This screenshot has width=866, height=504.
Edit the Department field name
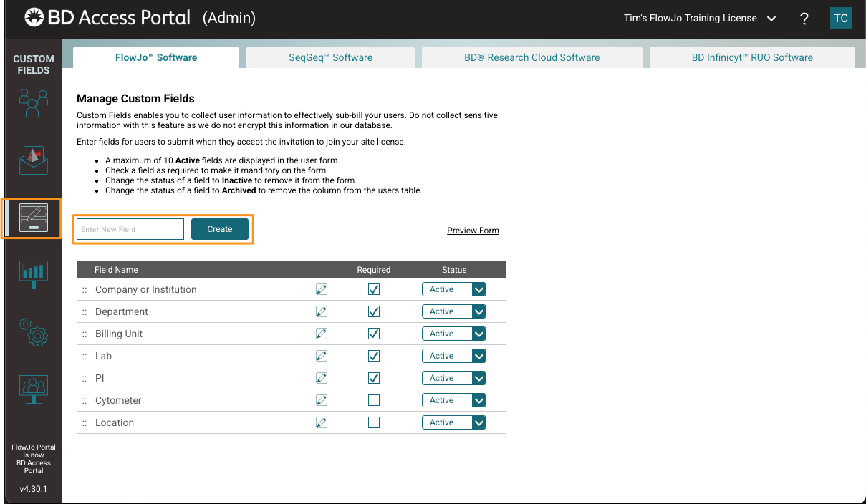point(322,311)
